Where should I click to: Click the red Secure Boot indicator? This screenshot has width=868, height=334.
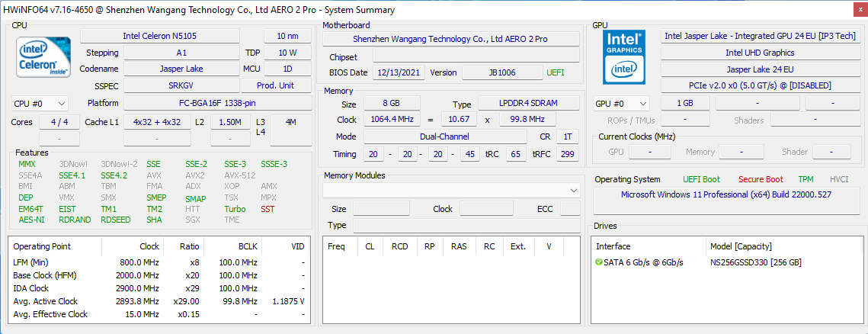pos(761,179)
